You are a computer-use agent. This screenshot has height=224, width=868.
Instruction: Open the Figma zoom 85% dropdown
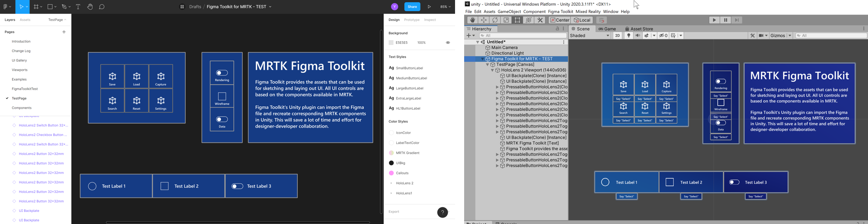[x=446, y=7]
